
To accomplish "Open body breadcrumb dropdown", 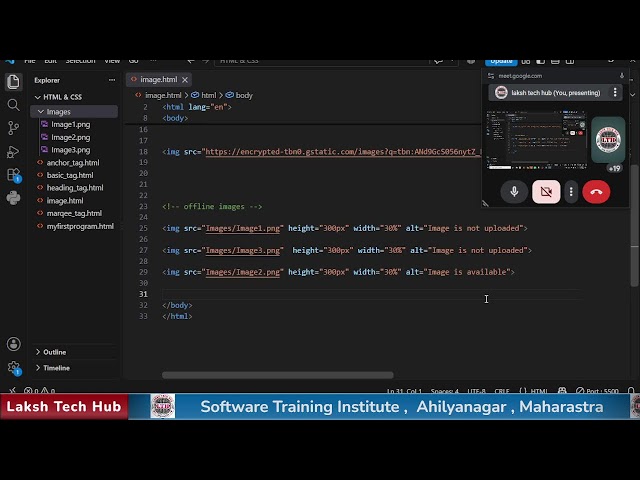I will [240, 95].
